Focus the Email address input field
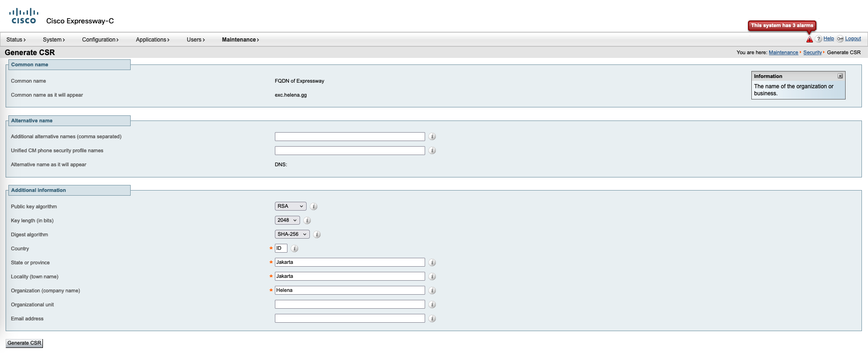The width and height of the screenshot is (868, 354). point(350,319)
